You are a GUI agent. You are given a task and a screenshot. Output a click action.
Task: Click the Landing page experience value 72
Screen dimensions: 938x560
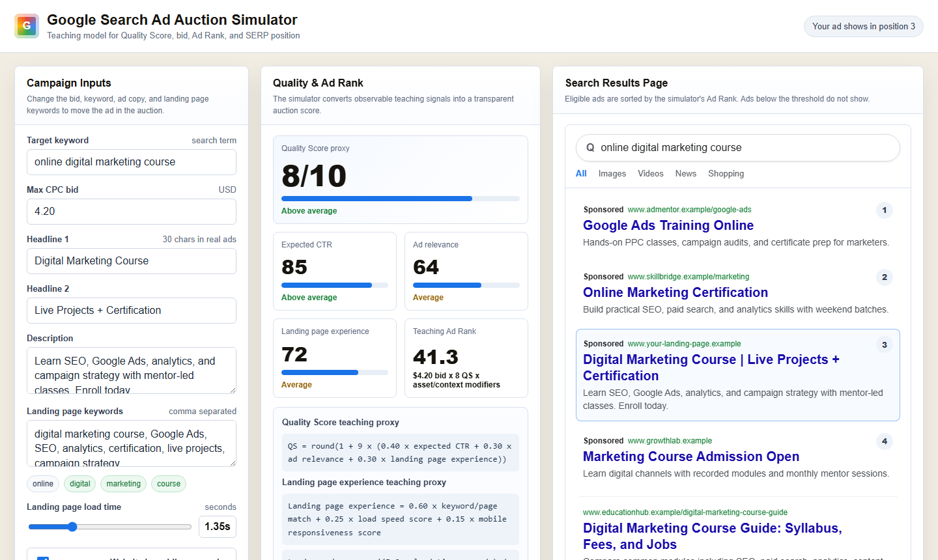[x=294, y=354]
